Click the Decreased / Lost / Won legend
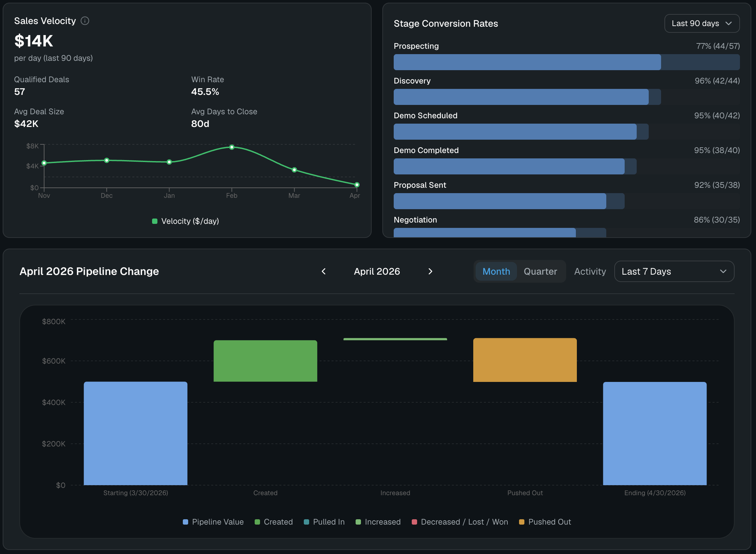The image size is (756, 554). click(414, 522)
